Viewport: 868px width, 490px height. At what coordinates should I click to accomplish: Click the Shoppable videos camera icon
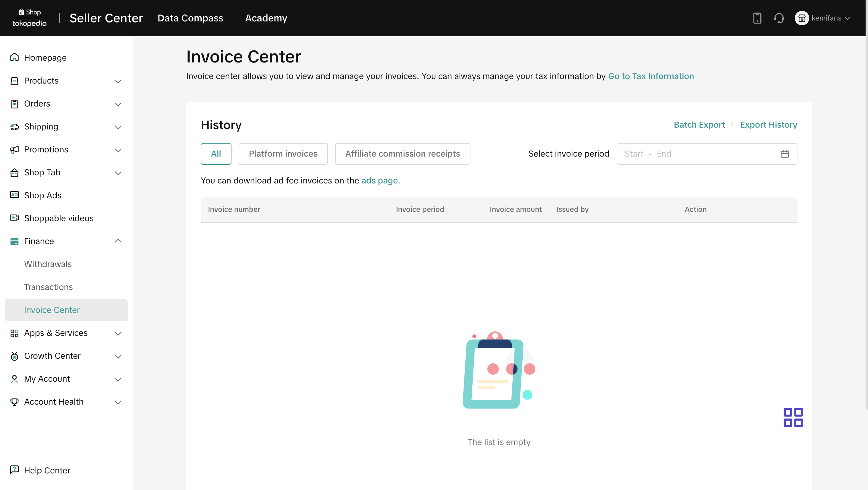click(x=14, y=218)
